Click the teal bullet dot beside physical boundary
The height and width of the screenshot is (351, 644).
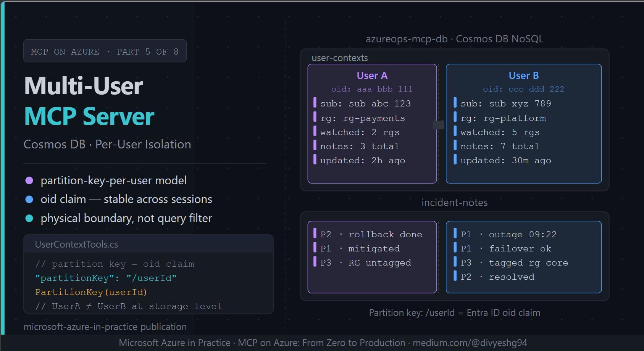[x=29, y=218]
